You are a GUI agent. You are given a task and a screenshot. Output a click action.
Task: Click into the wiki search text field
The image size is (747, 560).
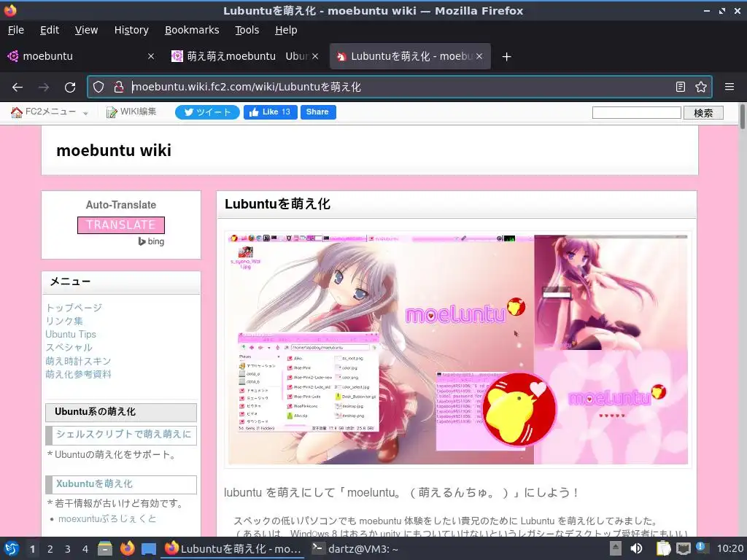[636, 113]
